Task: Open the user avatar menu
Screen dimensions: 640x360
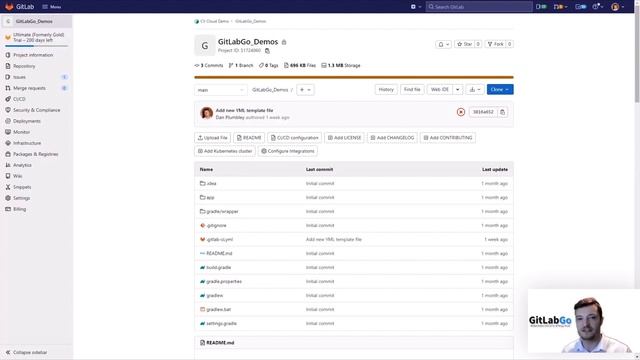Action: tap(618, 7)
